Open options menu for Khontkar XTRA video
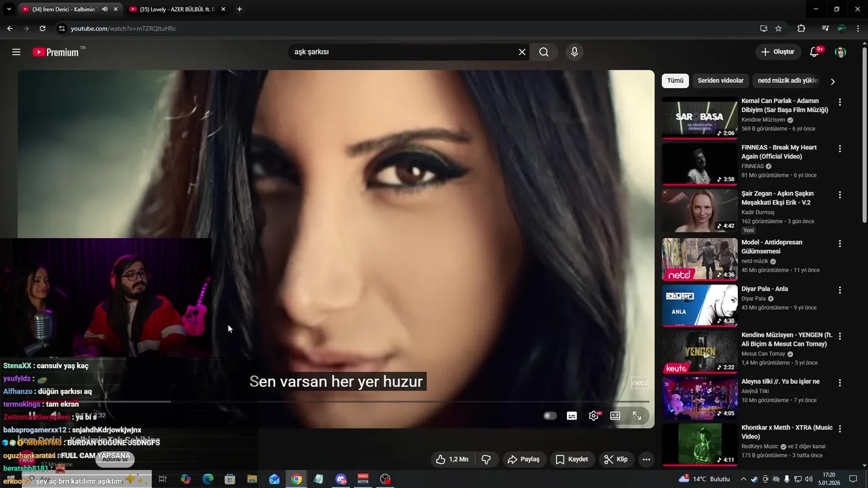Screen dimensions: 868x488 tap(840, 429)
